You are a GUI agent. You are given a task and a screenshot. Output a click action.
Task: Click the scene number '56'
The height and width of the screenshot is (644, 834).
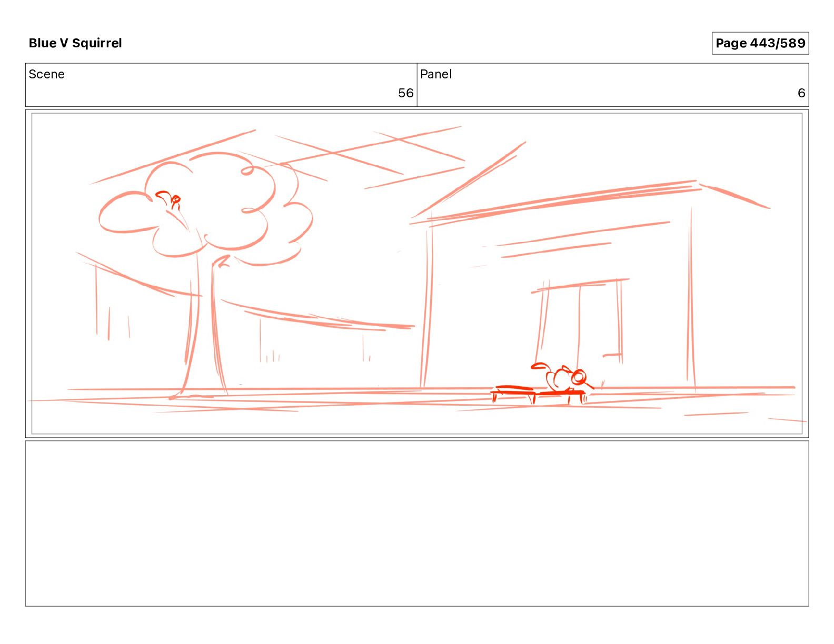click(x=405, y=93)
